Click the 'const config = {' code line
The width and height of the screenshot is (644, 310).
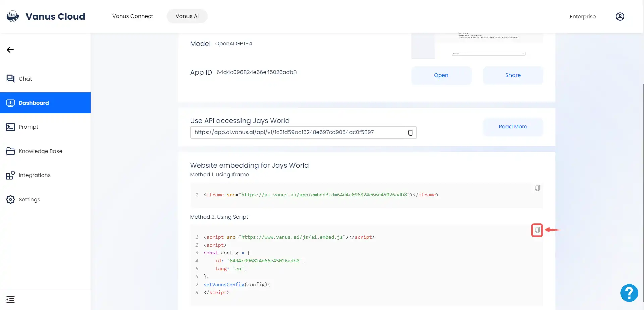[x=227, y=253]
